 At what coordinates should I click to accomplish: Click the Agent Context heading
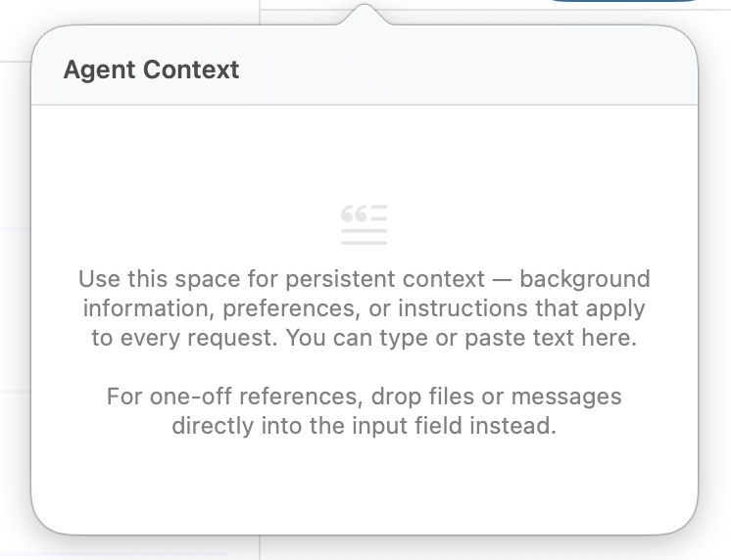[151, 70]
